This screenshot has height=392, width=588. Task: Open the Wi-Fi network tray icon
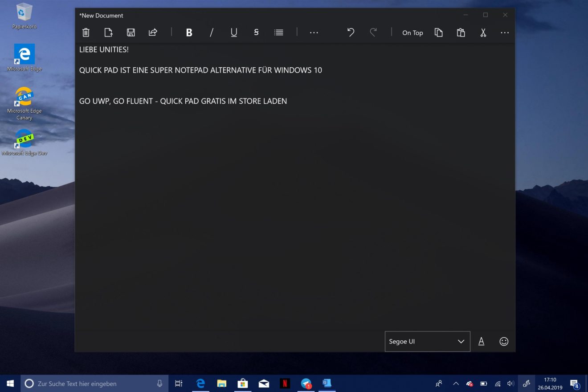[x=498, y=384]
